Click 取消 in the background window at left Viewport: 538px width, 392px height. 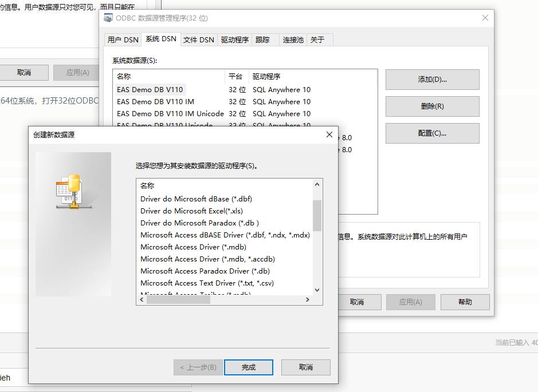pyautogui.click(x=24, y=73)
